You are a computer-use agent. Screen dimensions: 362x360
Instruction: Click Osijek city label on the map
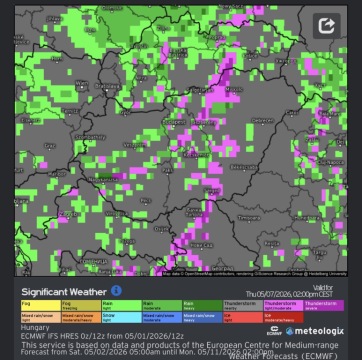pyautogui.click(x=161, y=229)
